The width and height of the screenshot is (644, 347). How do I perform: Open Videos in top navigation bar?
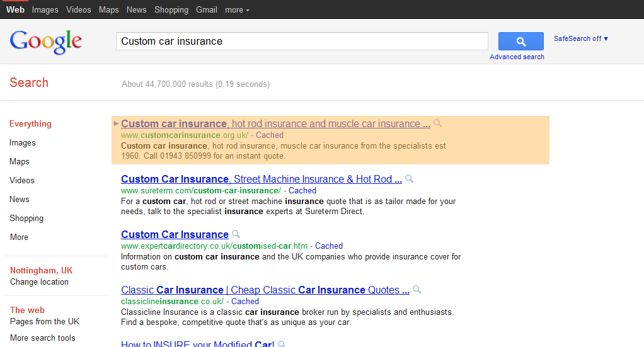(78, 10)
